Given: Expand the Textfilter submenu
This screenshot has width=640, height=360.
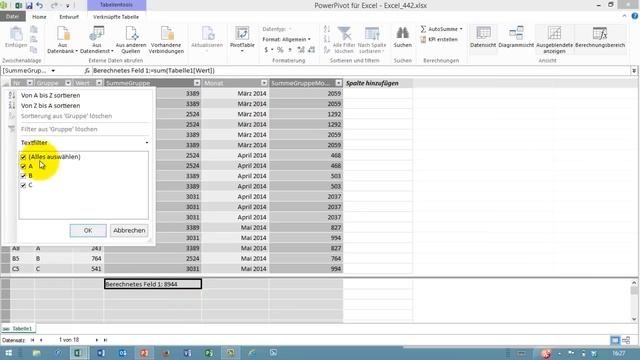Looking at the screenshot, I should pos(84,142).
